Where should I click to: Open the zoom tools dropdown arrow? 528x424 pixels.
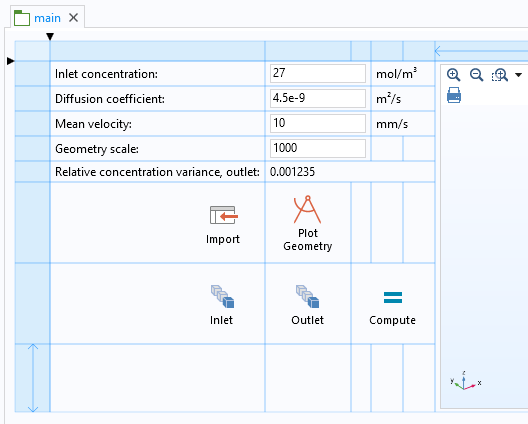519,75
